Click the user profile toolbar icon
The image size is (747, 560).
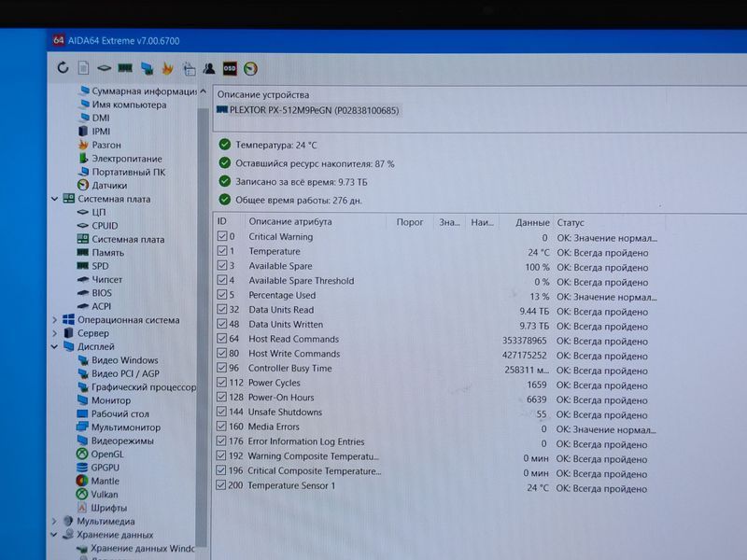point(208,68)
